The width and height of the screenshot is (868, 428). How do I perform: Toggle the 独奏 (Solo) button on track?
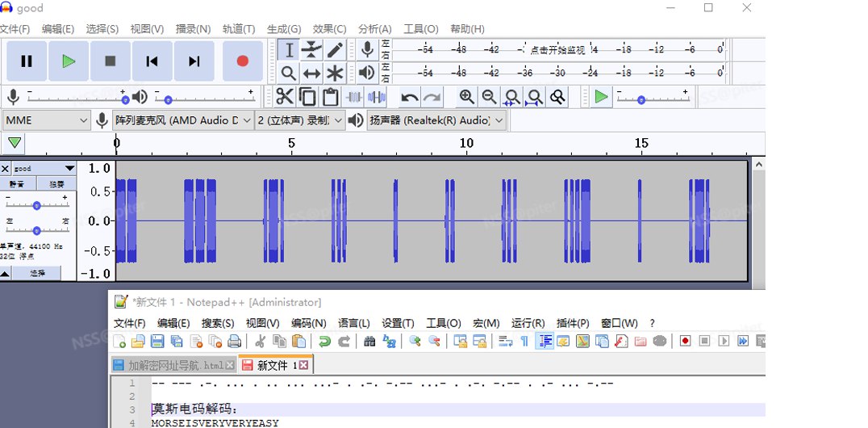tap(56, 184)
